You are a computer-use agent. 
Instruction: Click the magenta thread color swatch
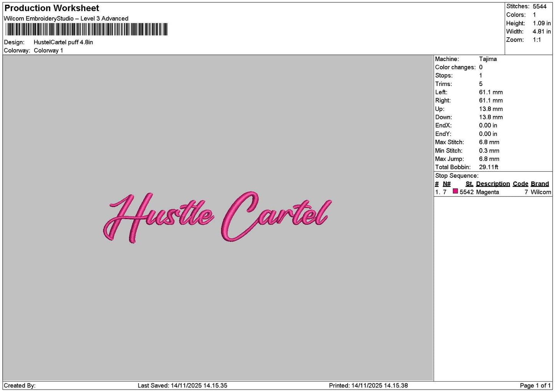click(x=455, y=191)
